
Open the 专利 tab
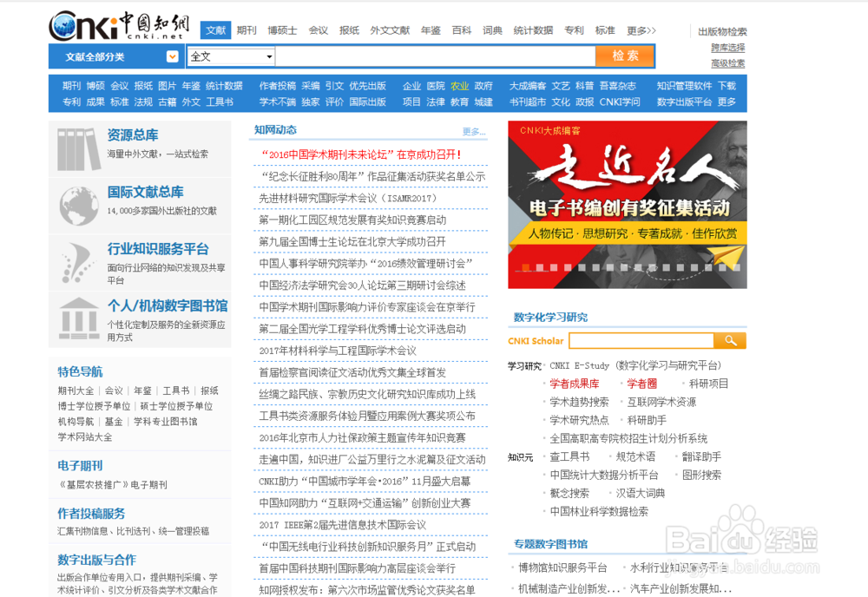pyautogui.click(x=574, y=30)
